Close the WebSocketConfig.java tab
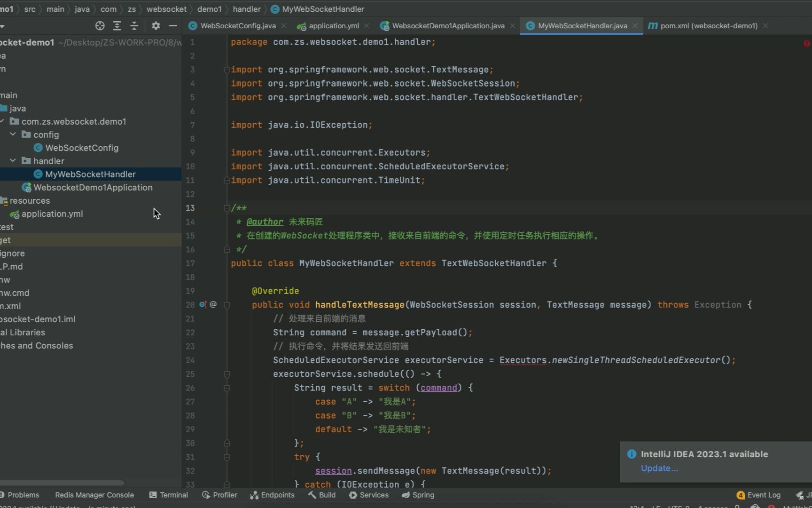The height and width of the screenshot is (508, 812). pos(283,26)
